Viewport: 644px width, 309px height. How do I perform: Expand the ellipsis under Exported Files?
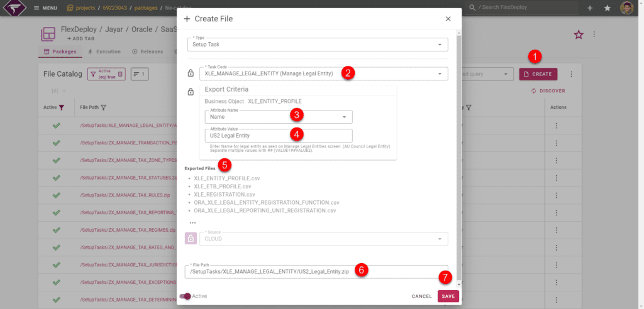tap(192, 223)
